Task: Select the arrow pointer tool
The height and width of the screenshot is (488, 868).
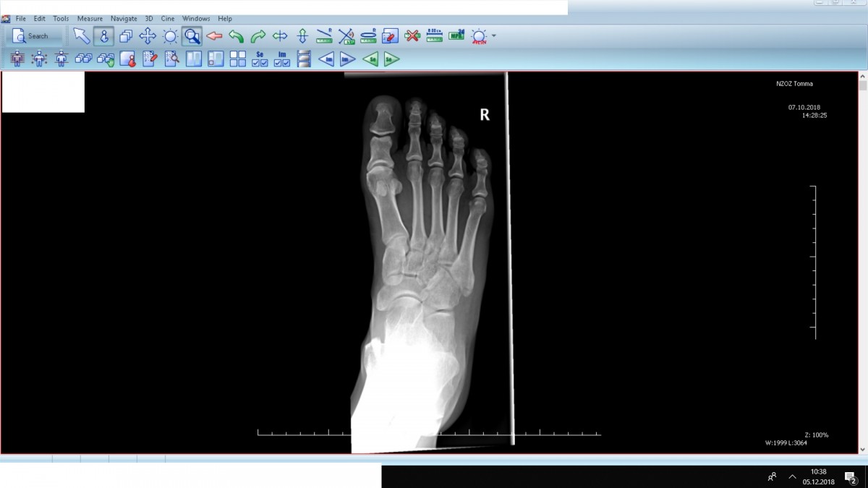Action: coord(82,36)
